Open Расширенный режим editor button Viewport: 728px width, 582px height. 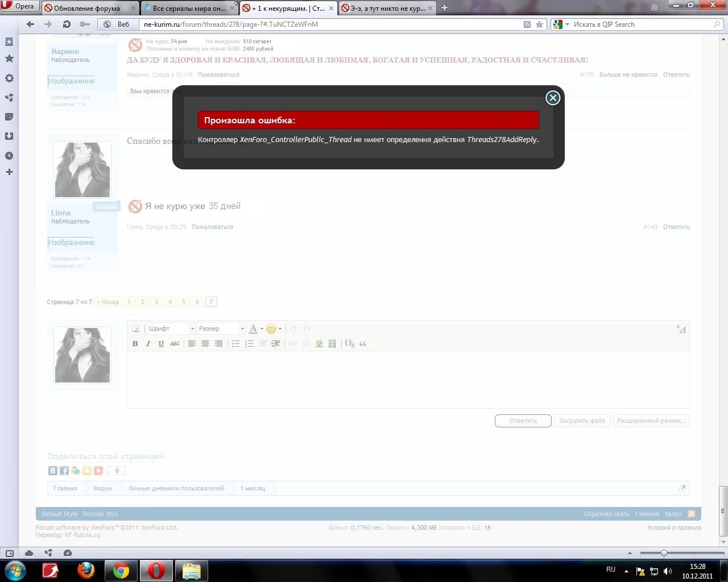[651, 421]
